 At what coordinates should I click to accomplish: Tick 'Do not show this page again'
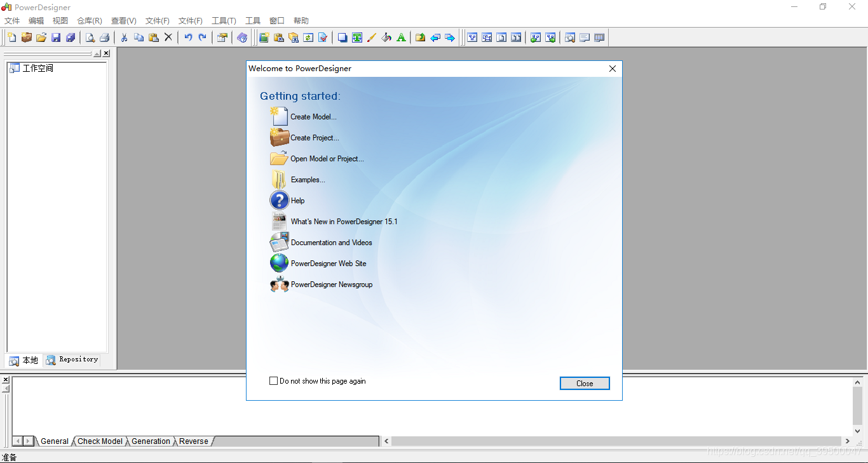click(274, 381)
